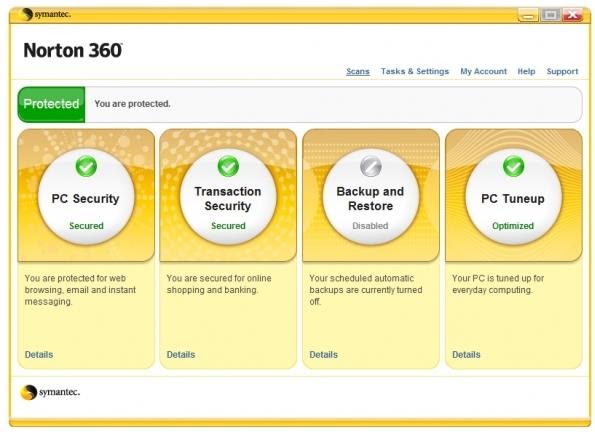Viewport: 595px width, 432px height.
Task: Click the 'Secured' status under Transaction Security
Action: tap(228, 226)
